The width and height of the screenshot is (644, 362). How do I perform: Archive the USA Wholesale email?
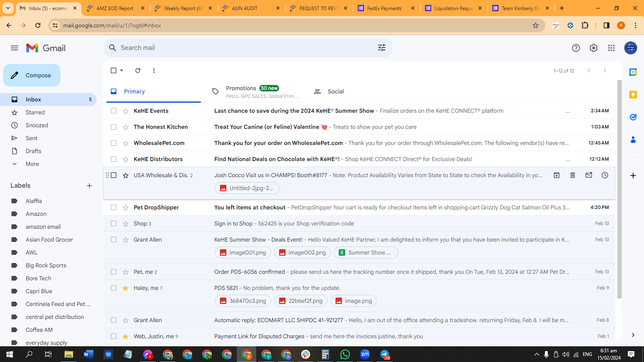pos(557,175)
